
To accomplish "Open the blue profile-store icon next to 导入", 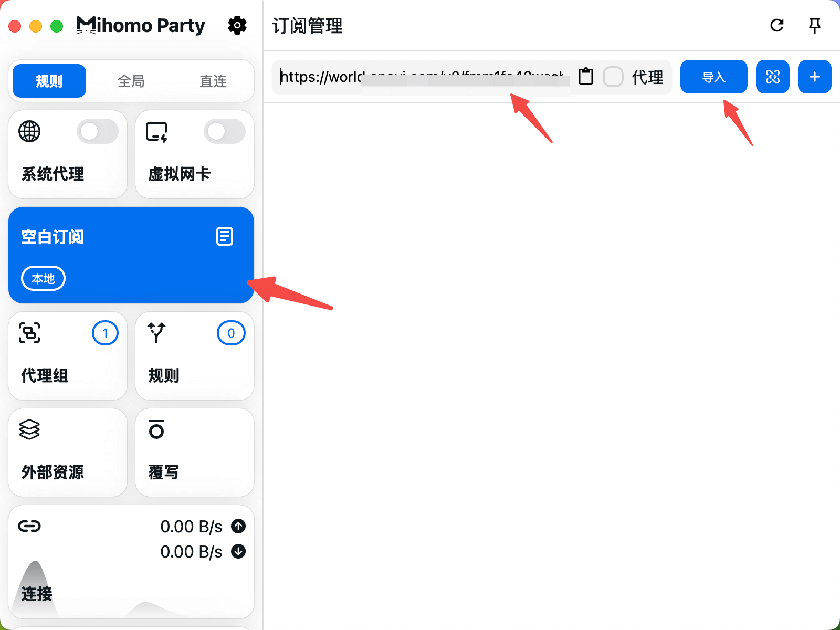I will point(773,77).
